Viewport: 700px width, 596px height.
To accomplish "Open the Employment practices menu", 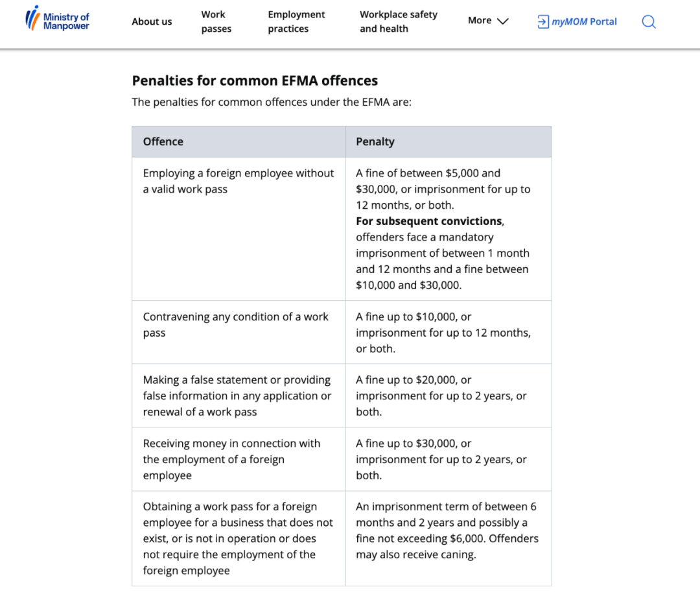I will coord(296,21).
